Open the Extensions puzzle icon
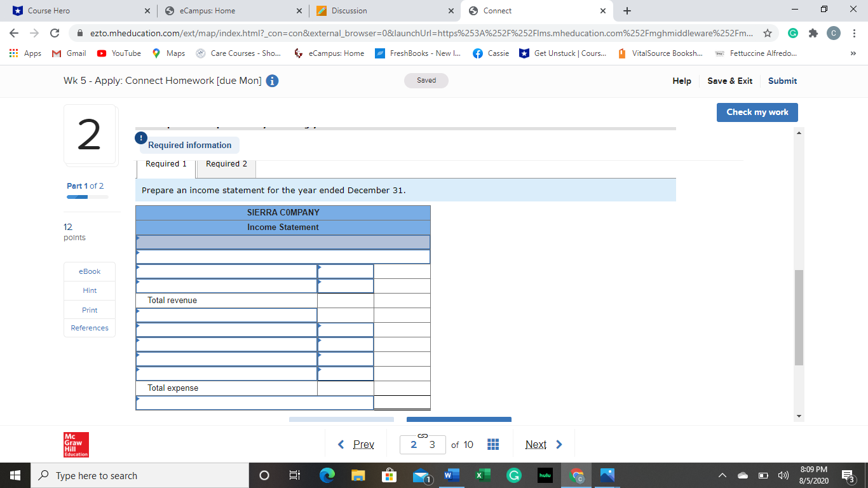 (813, 33)
